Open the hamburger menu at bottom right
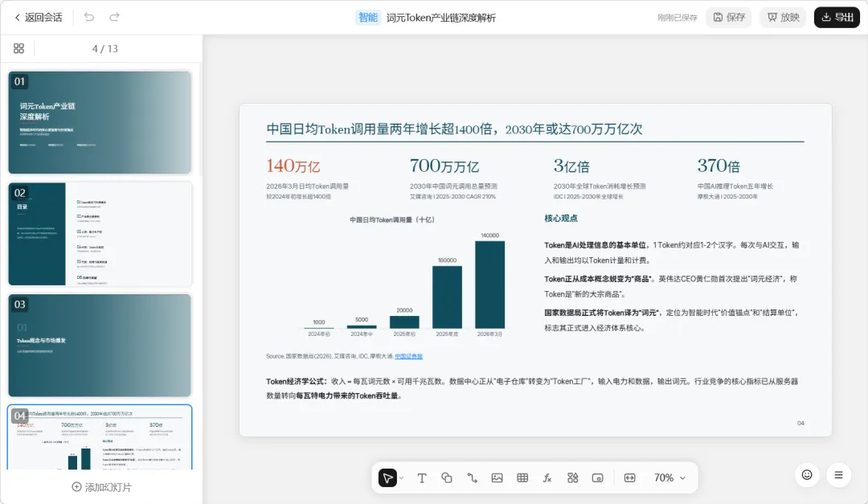868x504 pixels. 838,474
